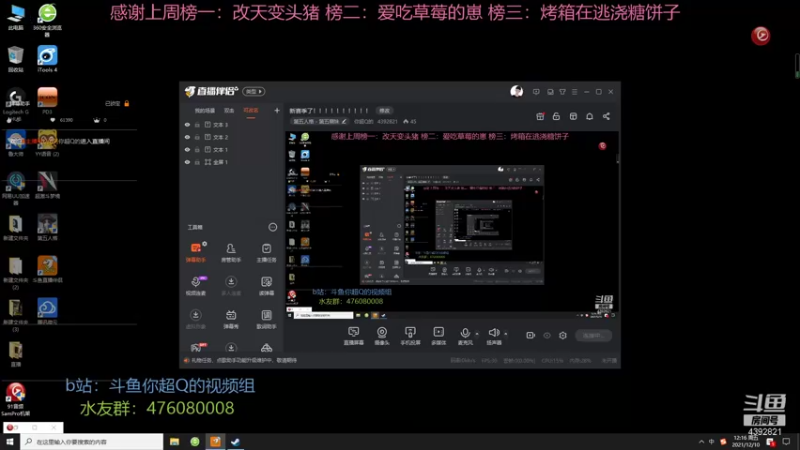
Task: Add a new scene with the plus icon
Action: [x=277, y=110]
